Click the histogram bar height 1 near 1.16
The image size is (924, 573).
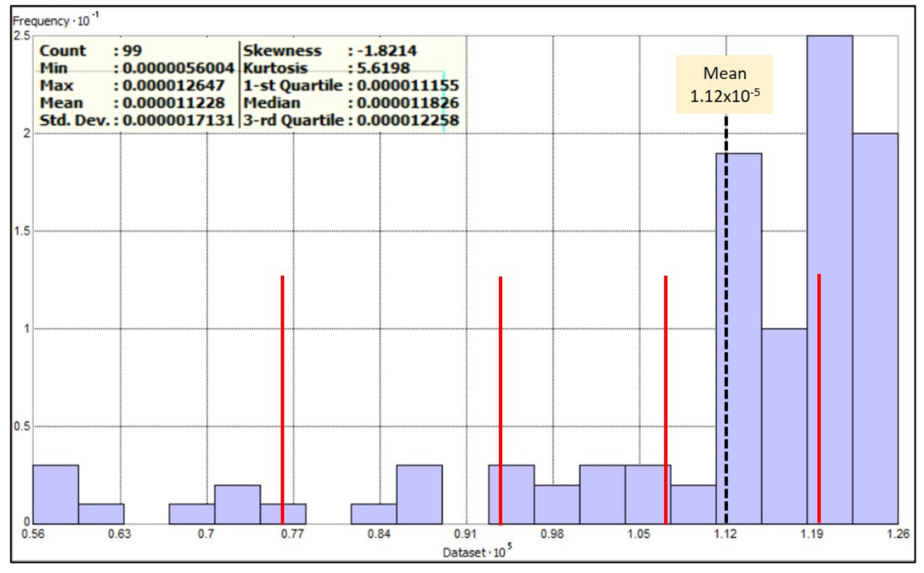[784, 426]
